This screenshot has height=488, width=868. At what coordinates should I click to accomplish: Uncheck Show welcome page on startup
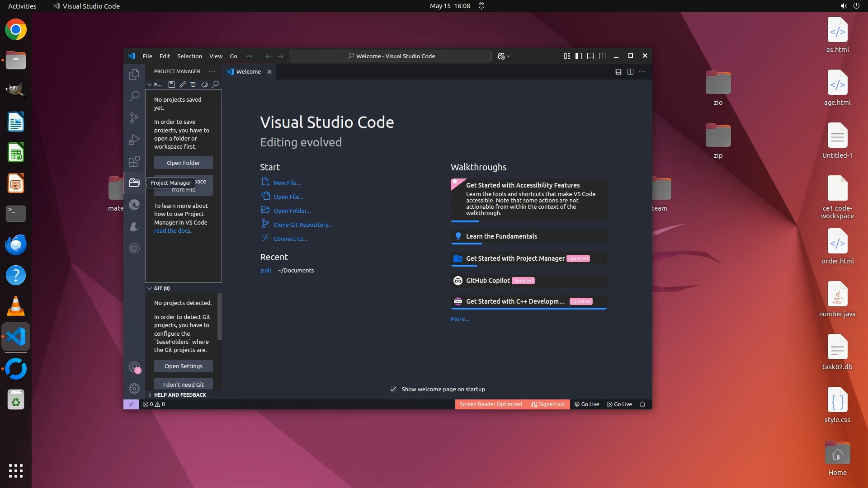[393, 389]
